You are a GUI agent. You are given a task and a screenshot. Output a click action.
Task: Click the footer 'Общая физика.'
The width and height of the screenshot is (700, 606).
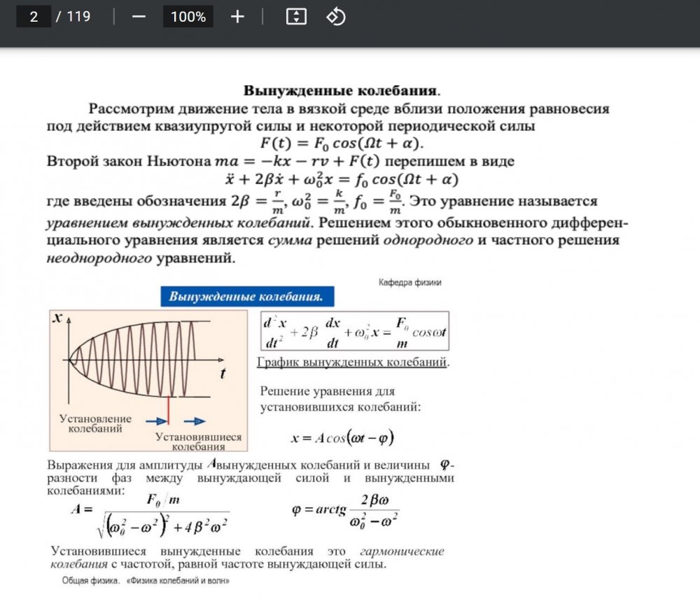(x=91, y=581)
